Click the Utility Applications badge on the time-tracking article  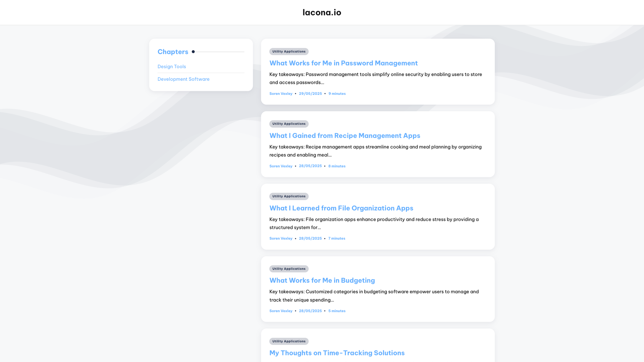(x=289, y=341)
